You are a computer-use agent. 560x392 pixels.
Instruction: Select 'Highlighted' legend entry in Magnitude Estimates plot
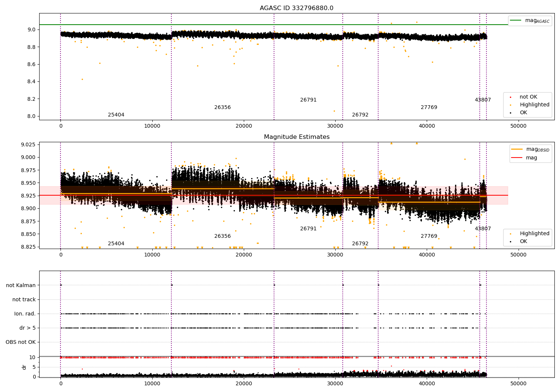[x=535, y=234]
